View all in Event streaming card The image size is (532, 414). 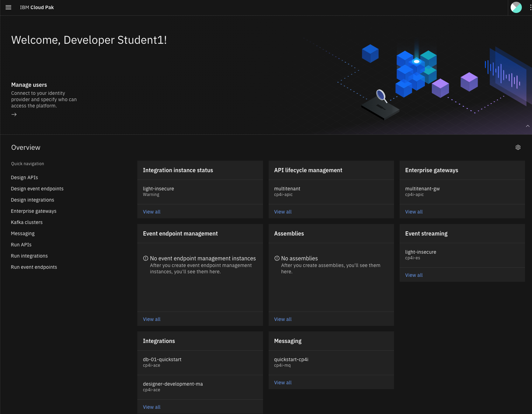click(x=414, y=275)
